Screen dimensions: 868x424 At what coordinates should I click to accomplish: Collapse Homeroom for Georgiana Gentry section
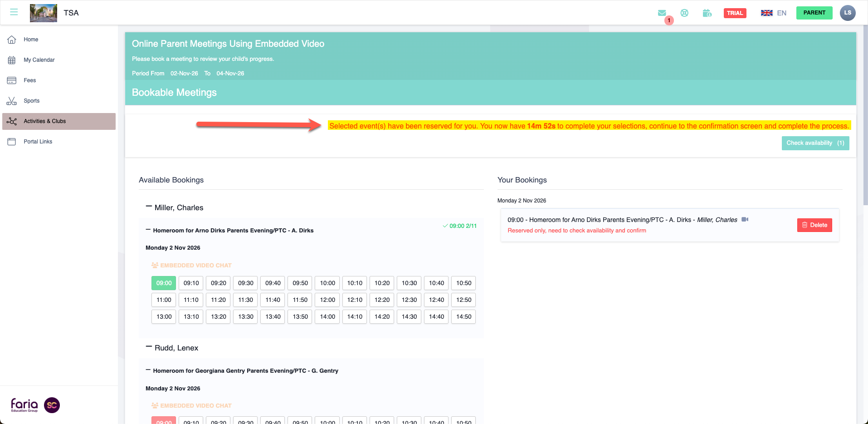[148, 370]
